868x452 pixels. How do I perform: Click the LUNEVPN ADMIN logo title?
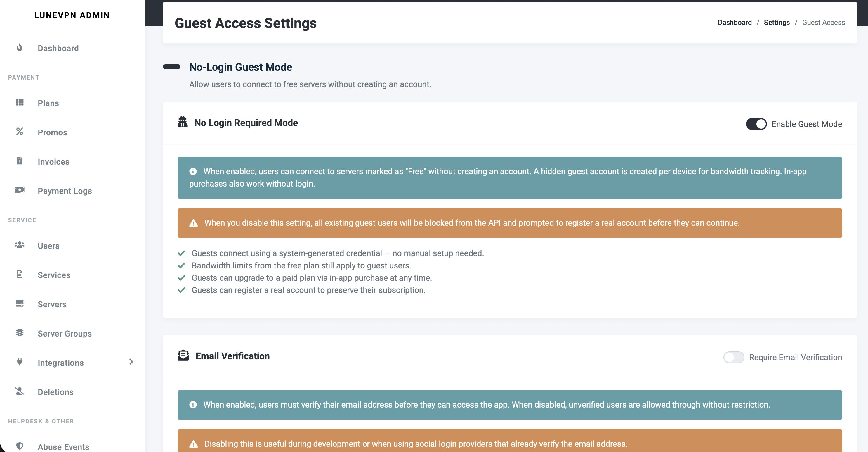coord(72,15)
